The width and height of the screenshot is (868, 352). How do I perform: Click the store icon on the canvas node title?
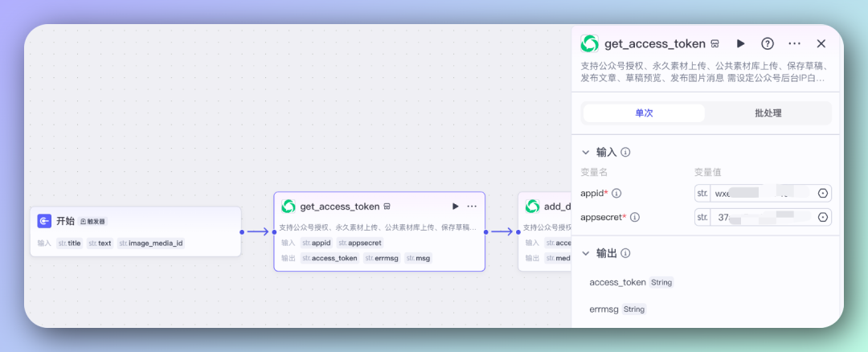pos(387,207)
